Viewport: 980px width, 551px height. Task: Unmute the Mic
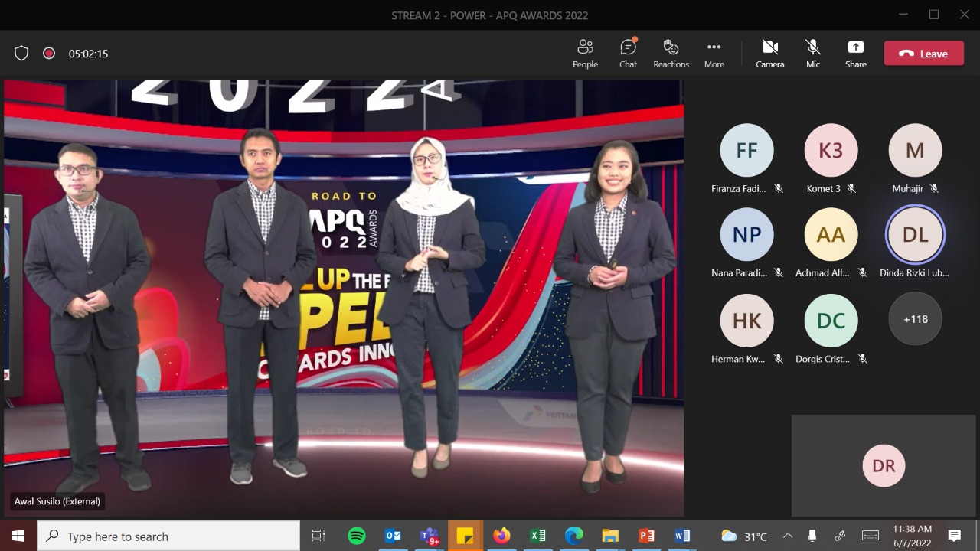(813, 54)
